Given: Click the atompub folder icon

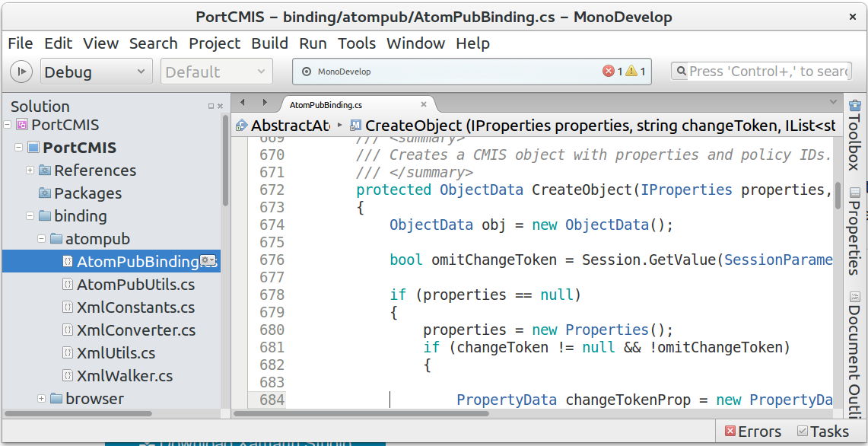Looking at the screenshot, I should [56, 239].
